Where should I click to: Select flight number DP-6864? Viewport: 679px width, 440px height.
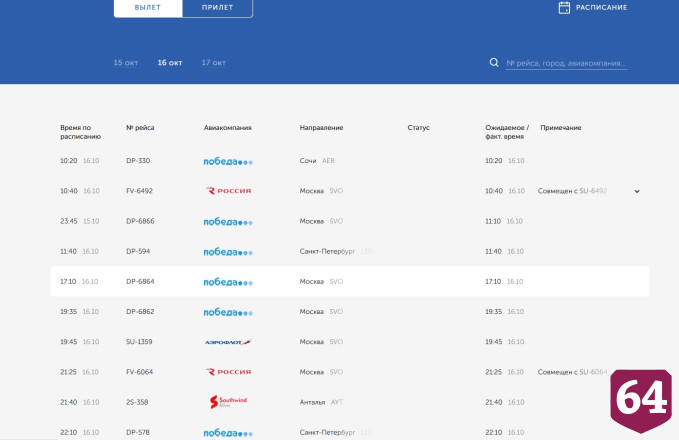(x=140, y=281)
